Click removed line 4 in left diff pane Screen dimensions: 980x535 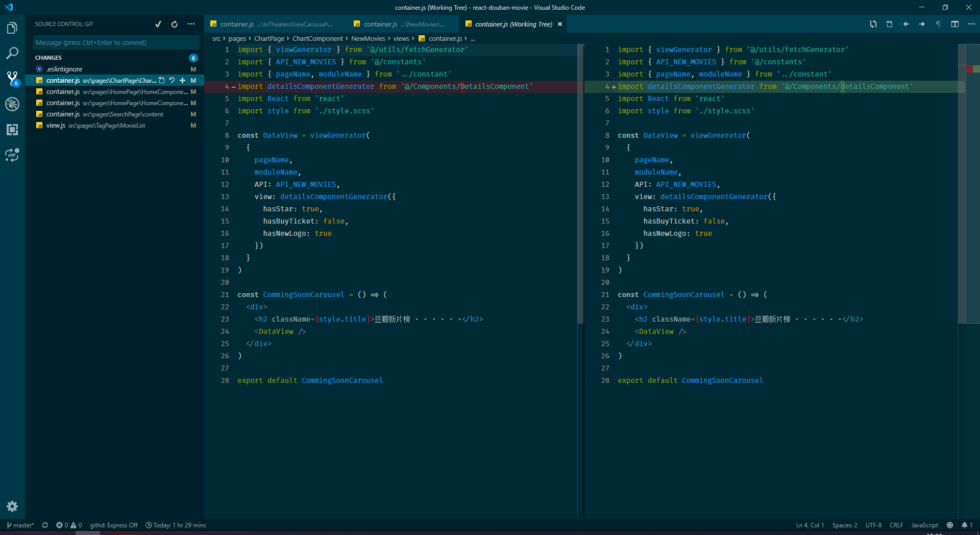point(390,86)
